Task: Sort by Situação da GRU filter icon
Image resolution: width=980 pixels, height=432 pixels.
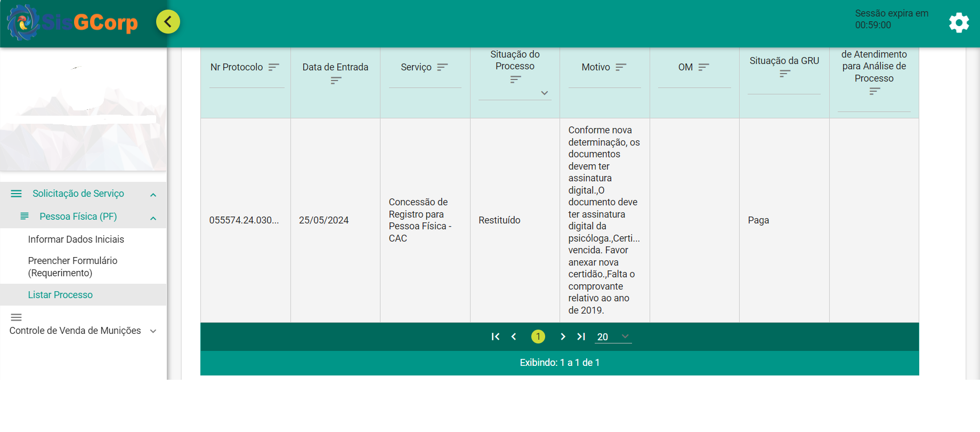Action: tap(785, 74)
